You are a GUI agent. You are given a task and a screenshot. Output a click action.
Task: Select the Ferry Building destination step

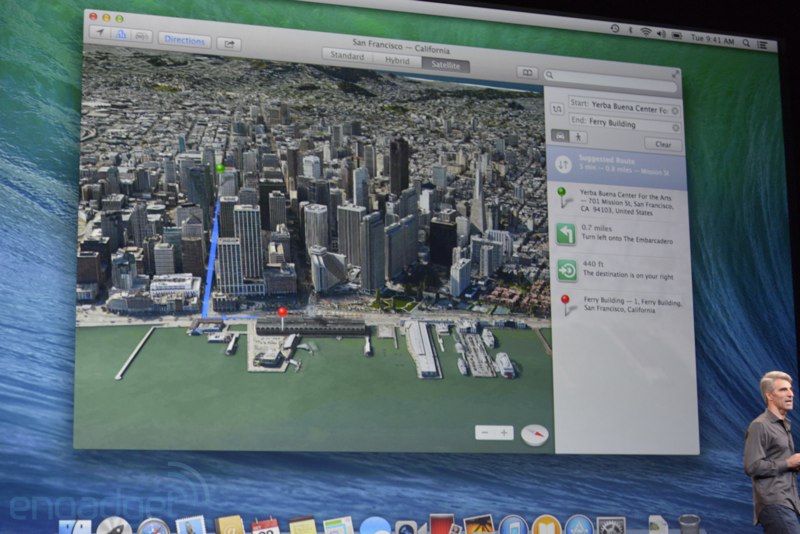click(622, 306)
